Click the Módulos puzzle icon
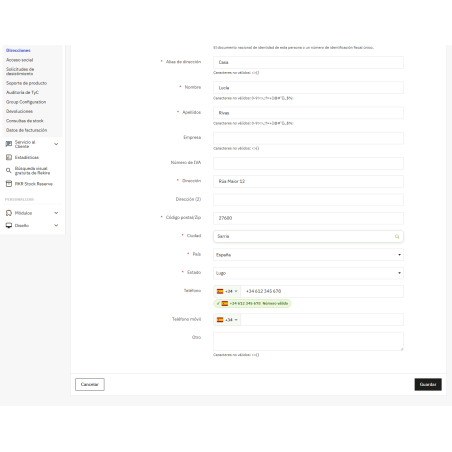 point(9,213)
